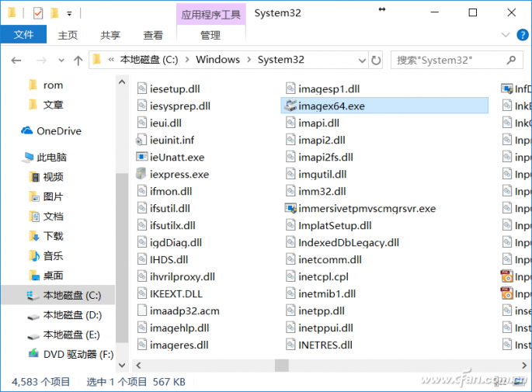Go forward with the forward arrow

point(41,61)
